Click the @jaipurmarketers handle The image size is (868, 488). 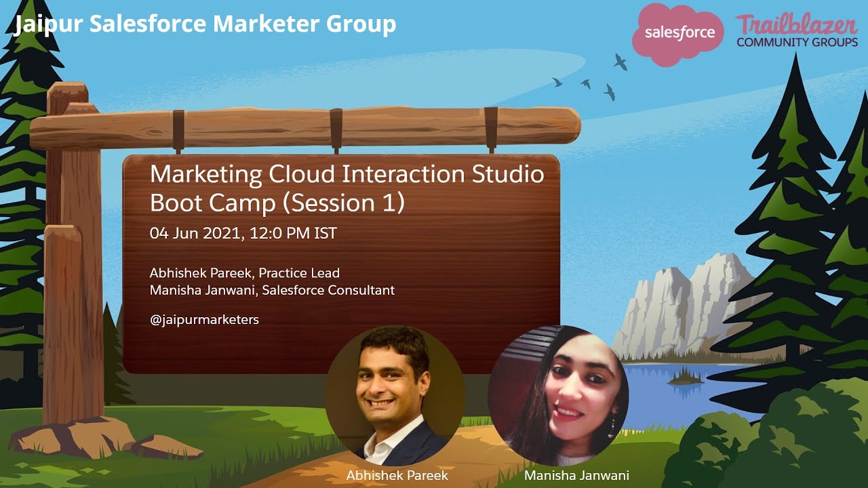tap(204, 319)
